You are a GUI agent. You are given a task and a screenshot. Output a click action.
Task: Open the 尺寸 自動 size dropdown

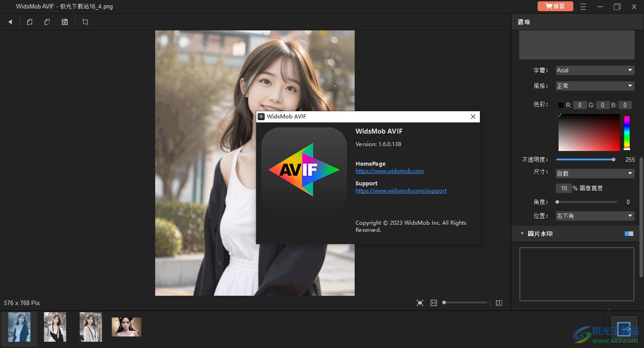pyautogui.click(x=595, y=173)
